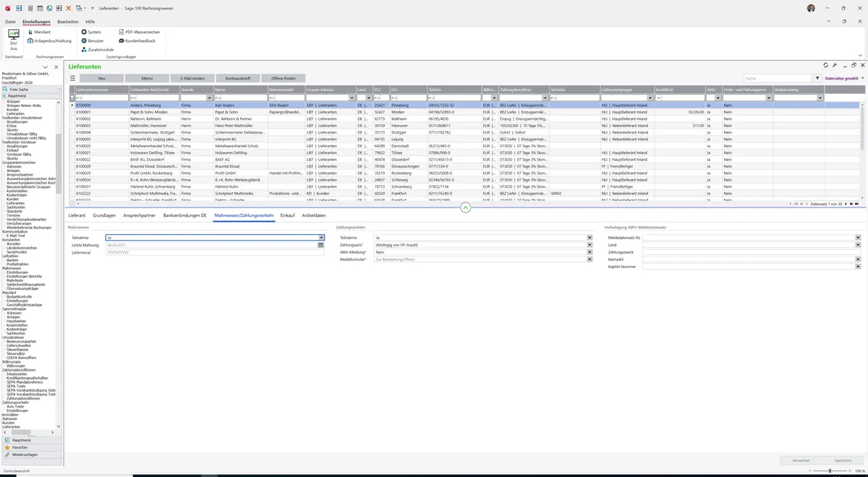Open Favoriten section in the sidebar

pyautogui.click(x=30, y=447)
